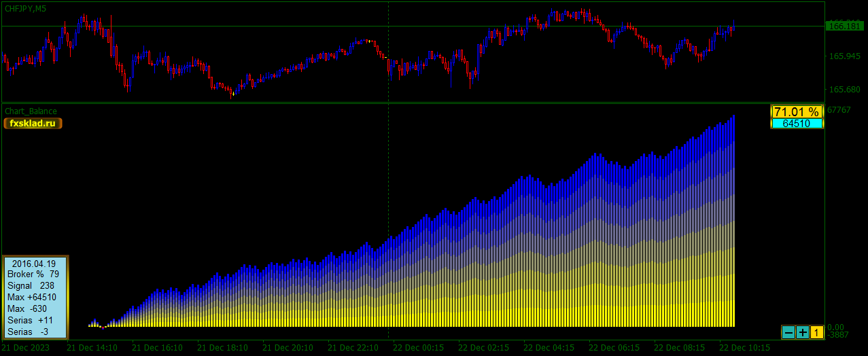Click the fxsklad.ru button
The image size is (868, 356).
pyautogui.click(x=33, y=123)
